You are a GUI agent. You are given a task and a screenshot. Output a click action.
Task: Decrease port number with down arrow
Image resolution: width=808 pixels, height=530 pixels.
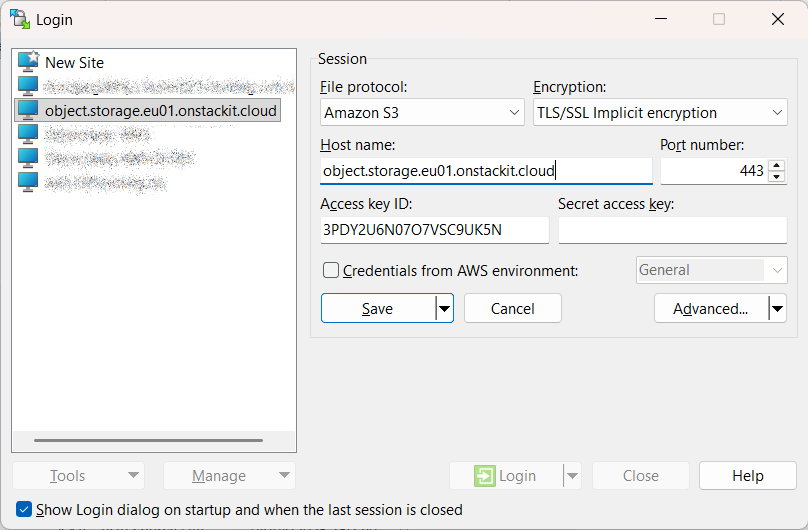(776, 177)
